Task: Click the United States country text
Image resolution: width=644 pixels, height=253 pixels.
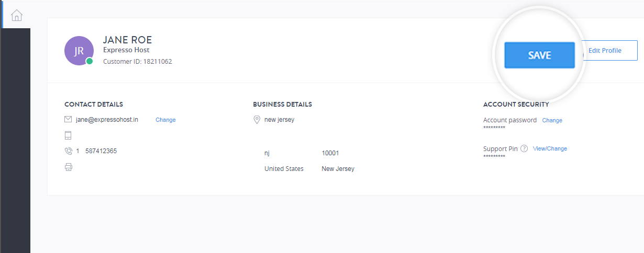Action: (284, 169)
